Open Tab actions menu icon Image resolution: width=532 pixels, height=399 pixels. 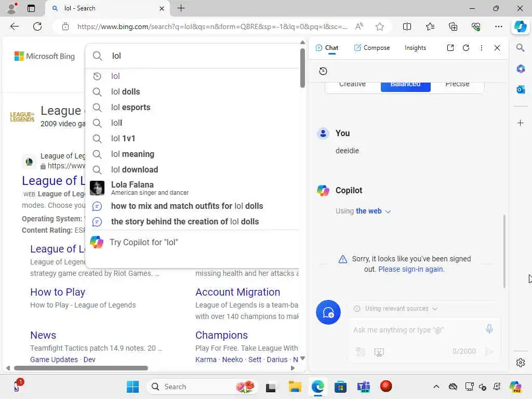[31, 8]
